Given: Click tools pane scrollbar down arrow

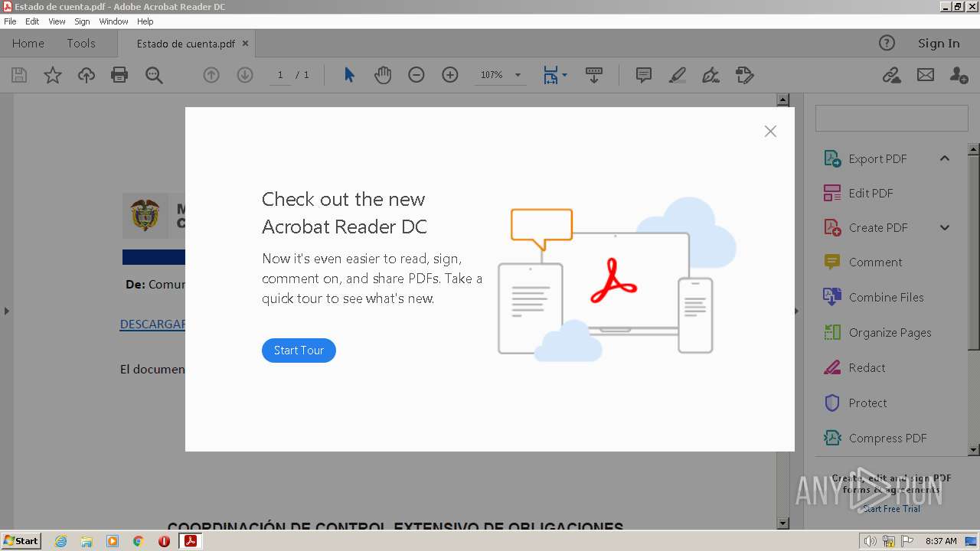Looking at the screenshot, I should tap(974, 450).
